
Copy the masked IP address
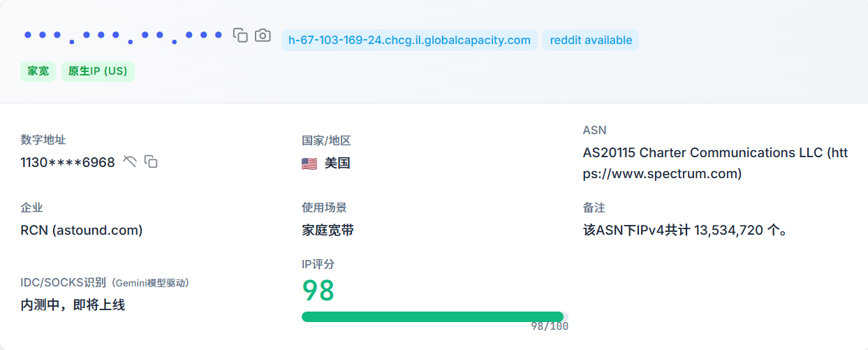[240, 35]
